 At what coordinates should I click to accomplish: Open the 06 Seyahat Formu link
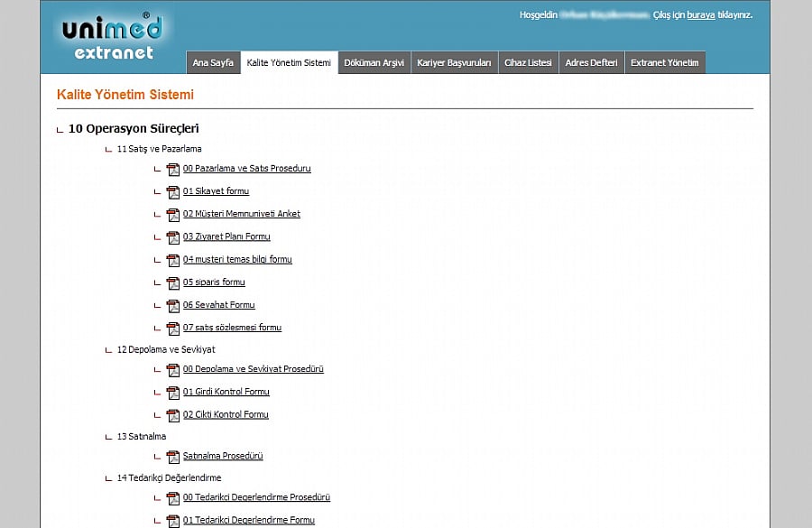tap(218, 305)
